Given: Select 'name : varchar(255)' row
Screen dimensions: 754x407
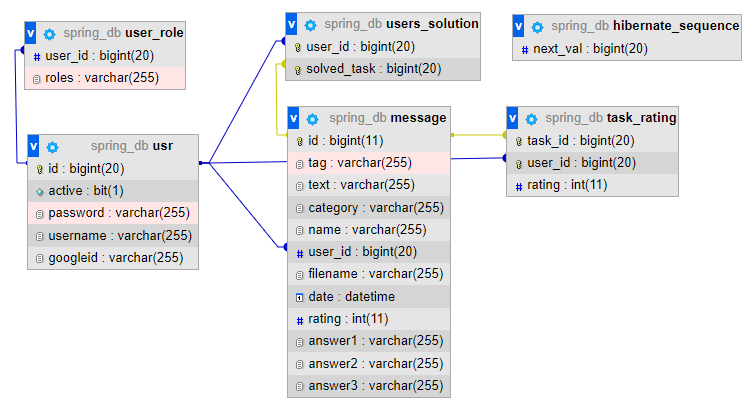Looking at the screenshot, I should pos(369,230).
